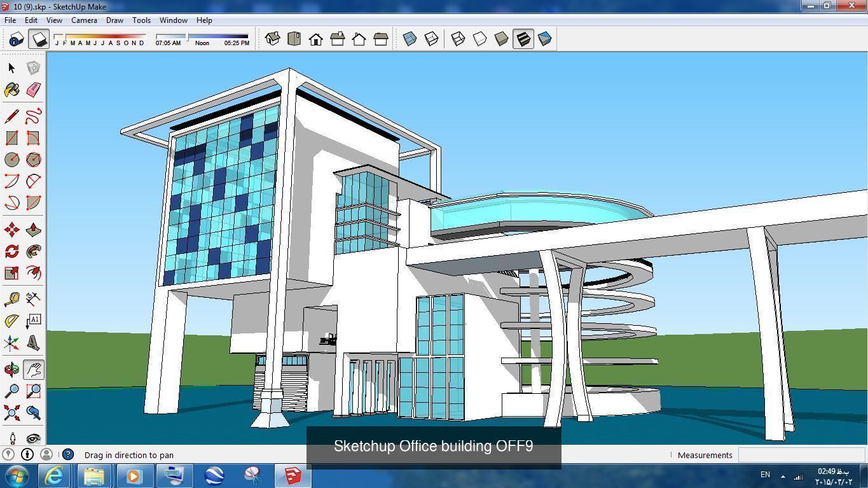Screen dimensions: 868x488
Task: Open Windows Start menu
Action: click(x=17, y=475)
